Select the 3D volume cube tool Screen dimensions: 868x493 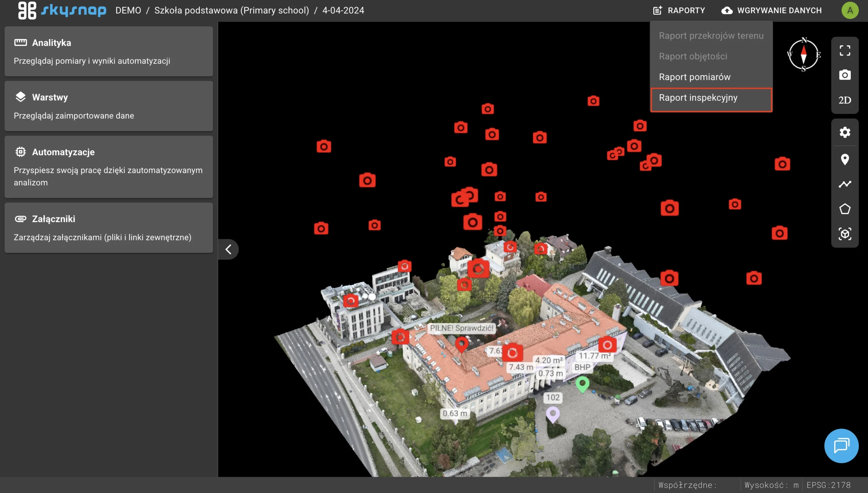pos(845,234)
